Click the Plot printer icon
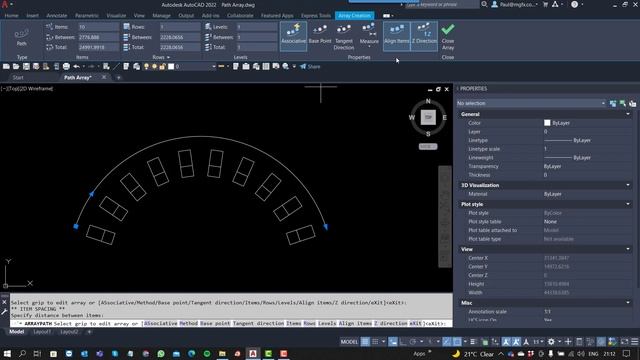The height and width of the screenshot is (360, 640). click(x=66, y=67)
